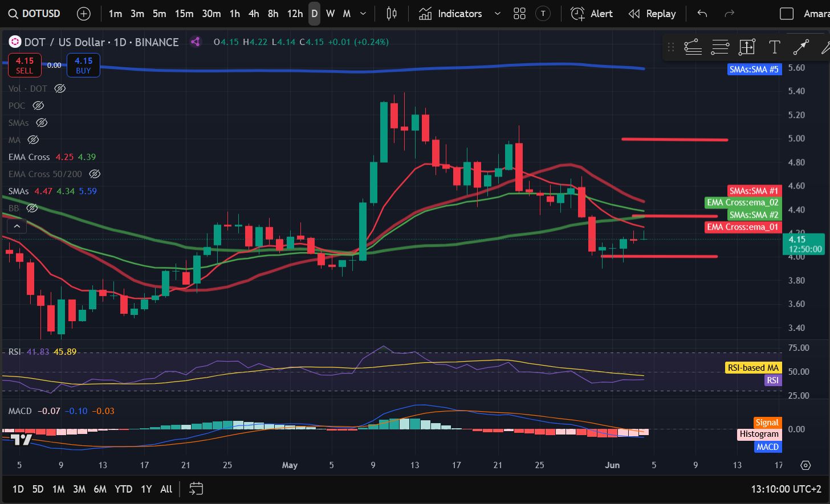Expand the dropdown arrow next to Indicators

pos(497,14)
